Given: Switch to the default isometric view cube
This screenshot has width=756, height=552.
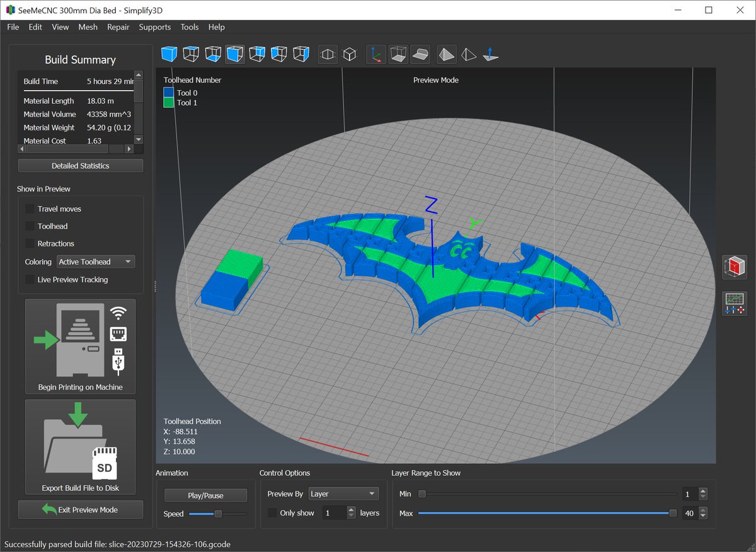Looking at the screenshot, I should pos(170,54).
